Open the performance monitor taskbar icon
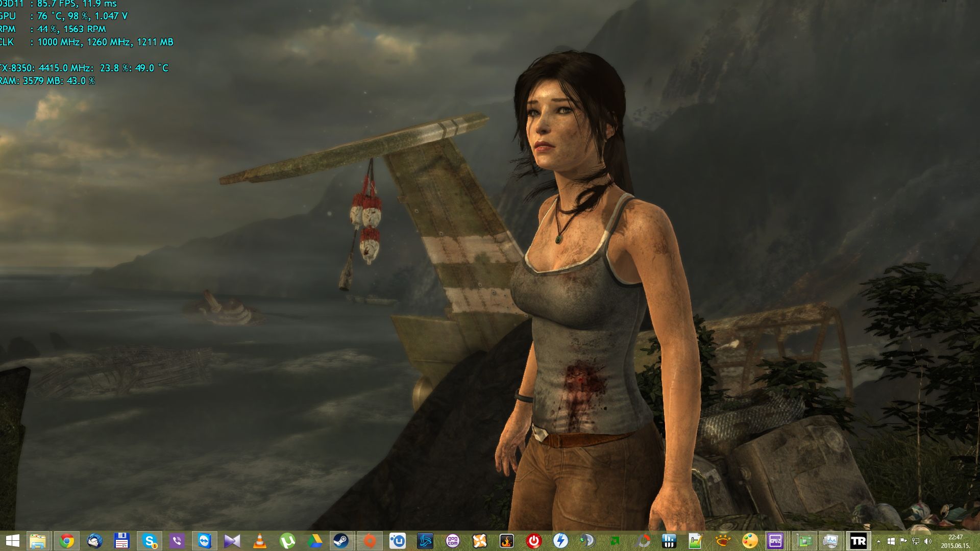Image resolution: width=980 pixels, height=551 pixels. pos(831,541)
